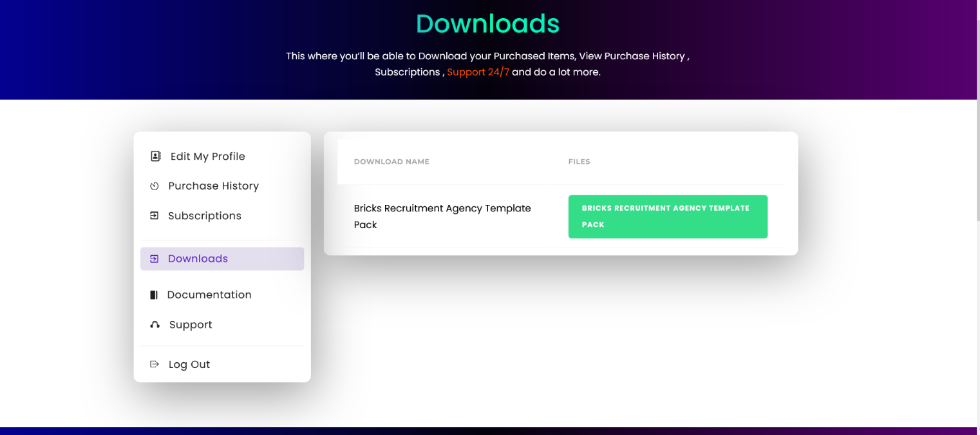The height and width of the screenshot is (435, 980).
Task: Navigate to the Support section
Action: (x=190, y=324)
